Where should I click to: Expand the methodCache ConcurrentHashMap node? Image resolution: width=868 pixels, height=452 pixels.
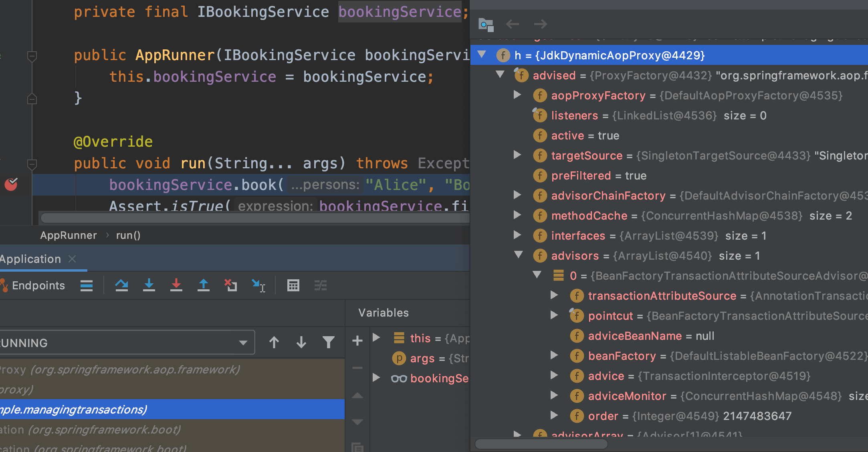(x=517, y=215)
